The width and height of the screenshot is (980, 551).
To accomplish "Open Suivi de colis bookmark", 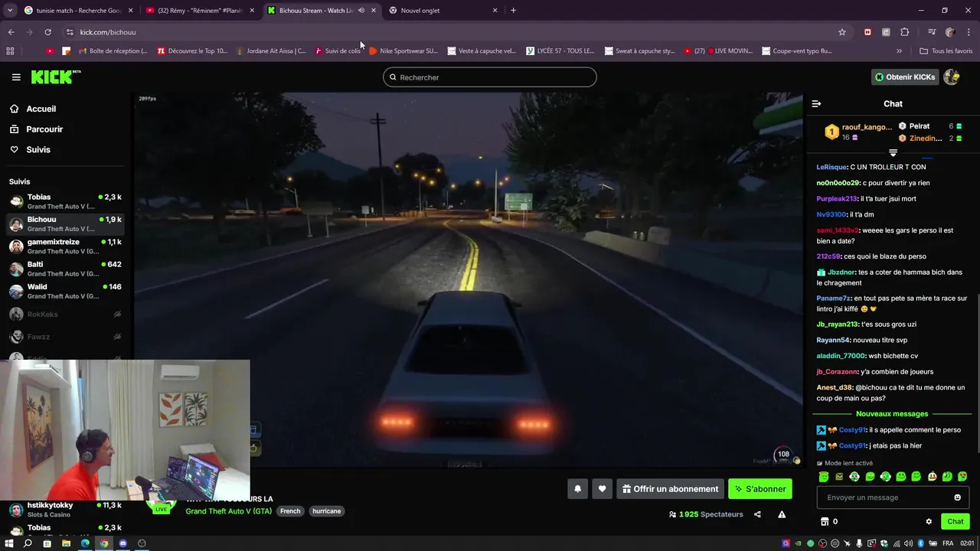I will [336, 51].
